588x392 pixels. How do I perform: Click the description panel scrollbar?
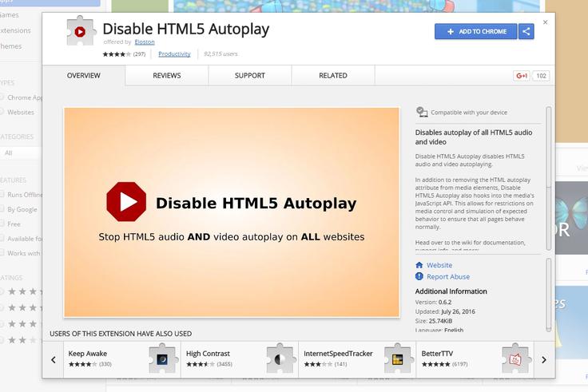[548, 178]
